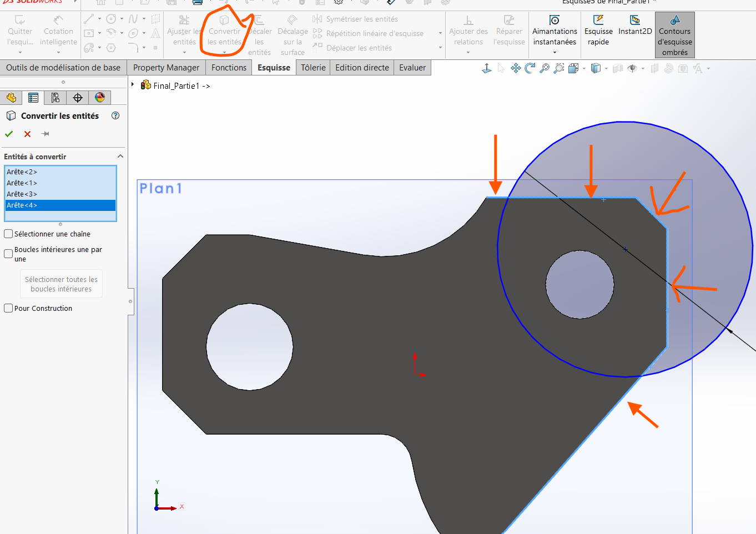
Task: Open DimXpertManager crosshair tab
Action: pos(78,98)
